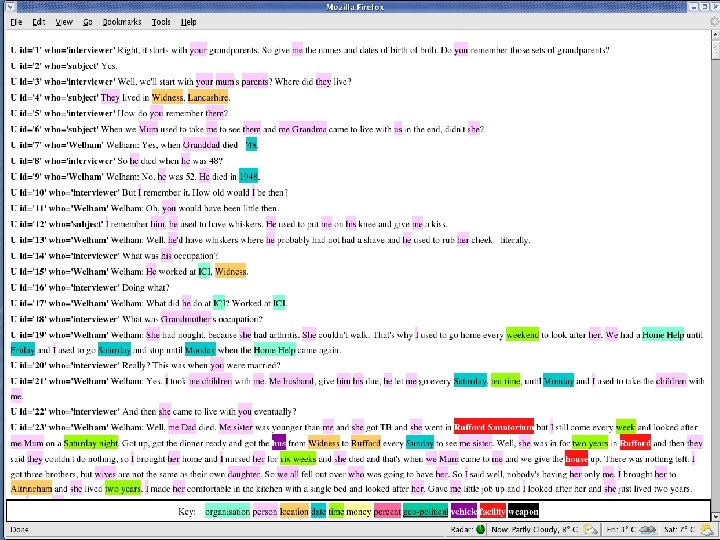Click the 'Now: Partly Cloudy' status text
720x540 pixels.
[x=535, y=529]
